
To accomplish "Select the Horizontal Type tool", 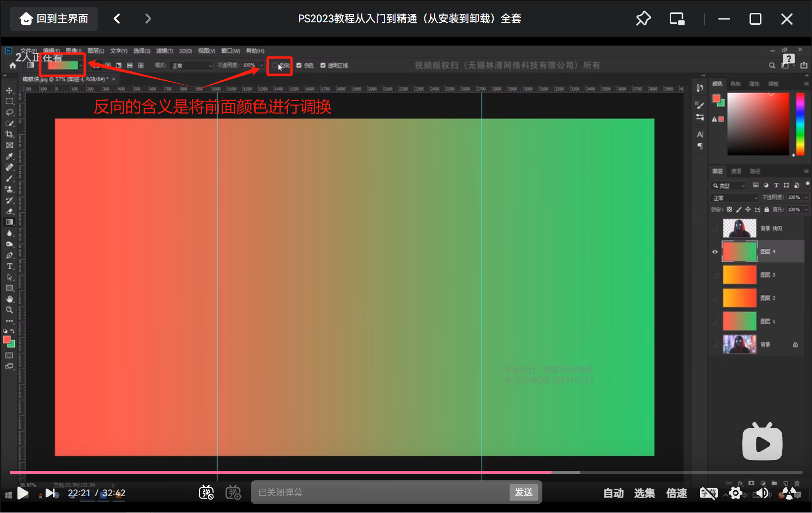I will 9,266.
